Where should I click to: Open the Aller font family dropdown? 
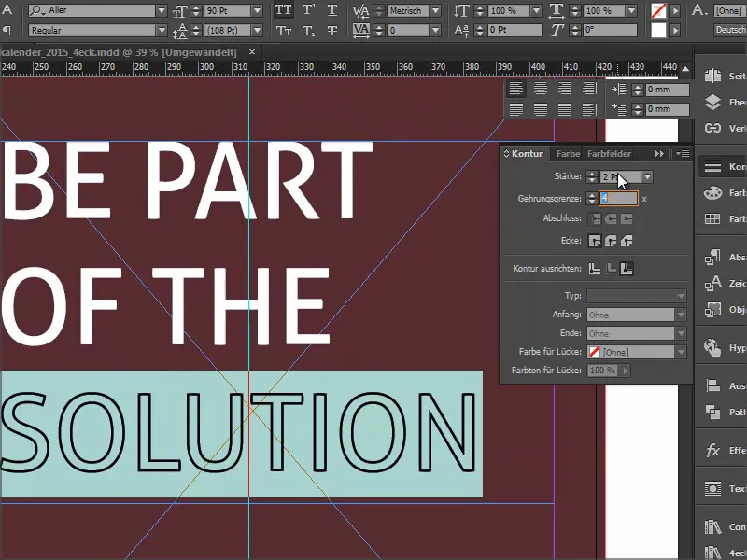click(162, 10)
